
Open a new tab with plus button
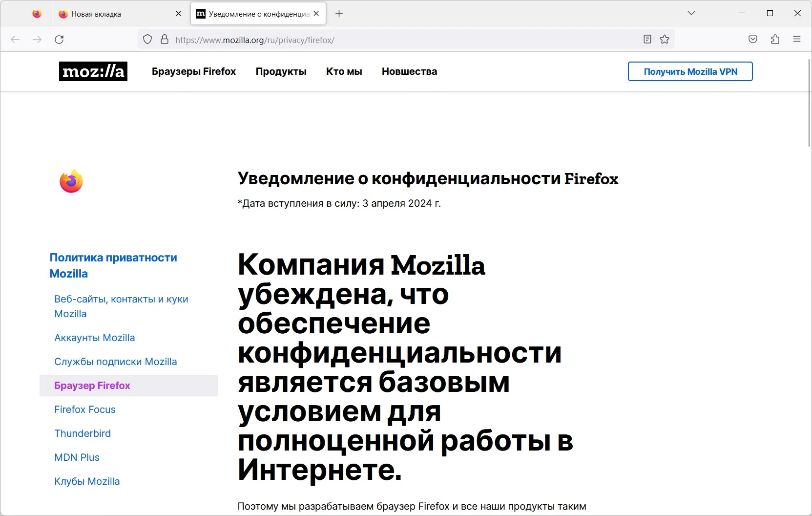coord(339,14)
